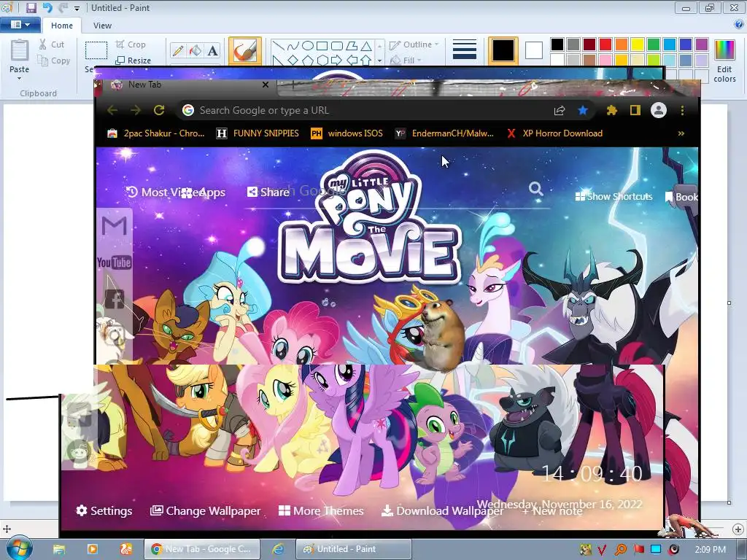The image size is (747, 560).
Task: Choose the Right arrow shape
Action: point(337,60)
